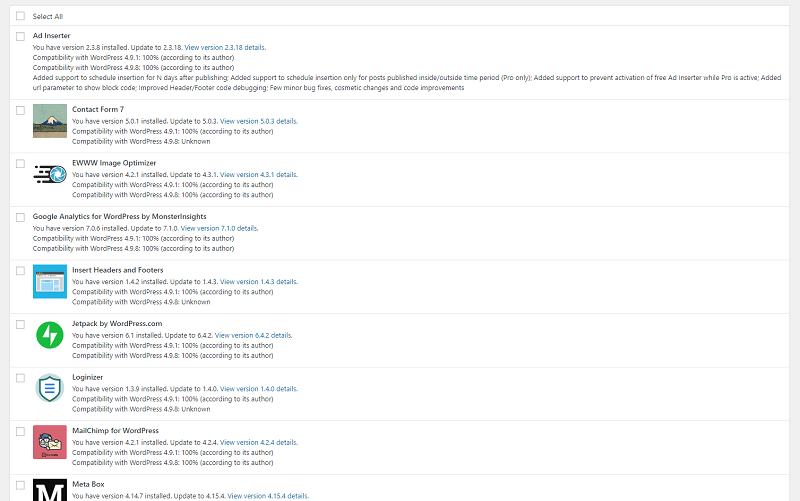Viewport: 800px width, 501px height.
Task: Click the Loginizer plugin title
Action: pyautogui.click(x=87, y=377)
